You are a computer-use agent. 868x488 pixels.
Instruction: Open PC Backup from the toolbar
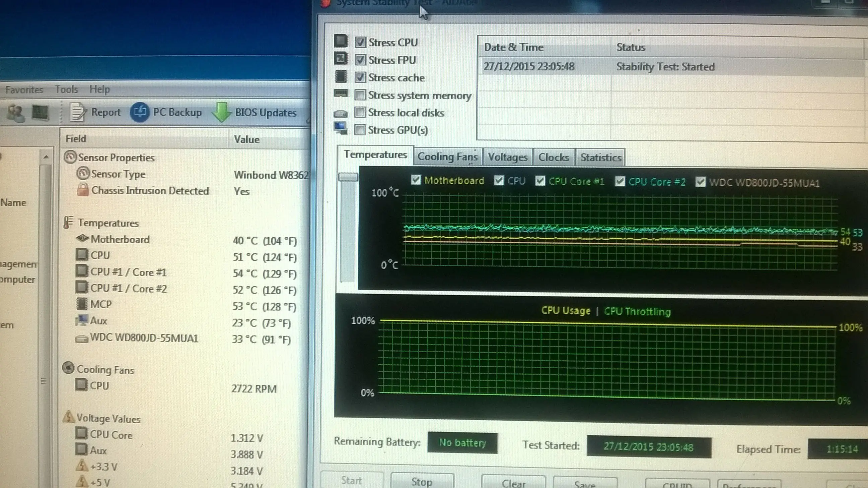pyautogui.click(x=166, y=112)
